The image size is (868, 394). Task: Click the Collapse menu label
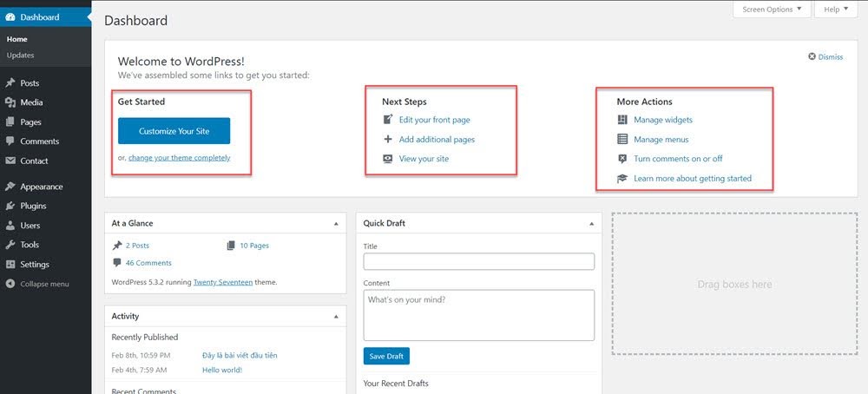(45, 284)
